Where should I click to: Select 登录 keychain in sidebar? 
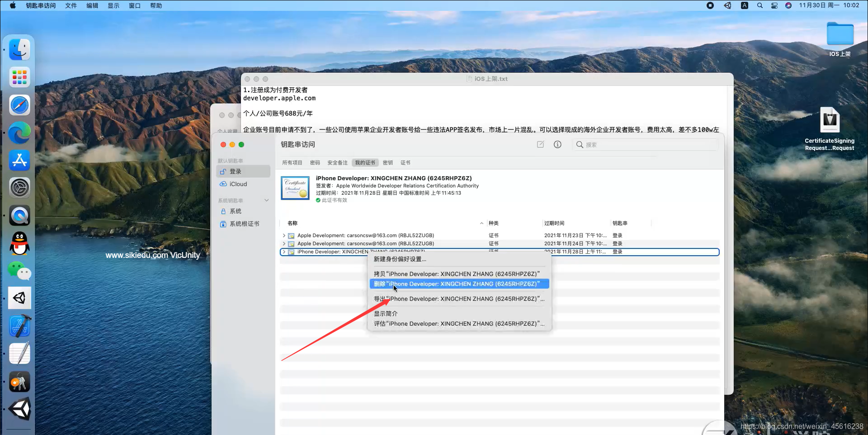[243, 171]
